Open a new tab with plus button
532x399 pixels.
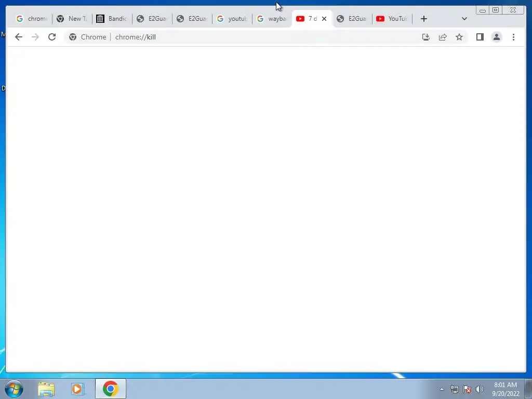click(424, 19)
